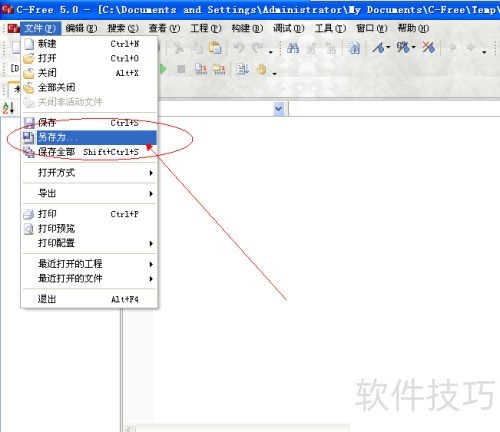This screenshot has height=432, width=500.
Task: Click the Cut scissors toolbar icon
Action: 179,48
